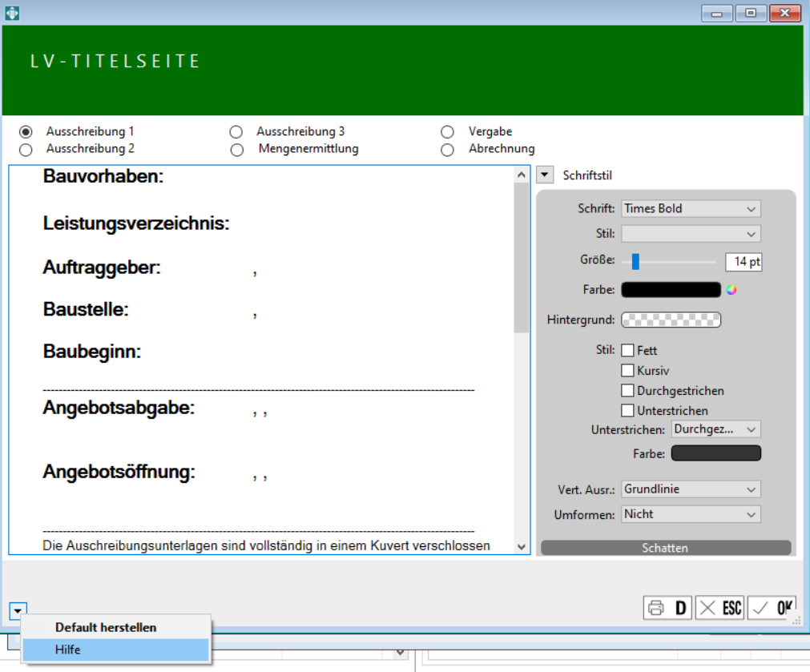Click the black Farbe text color swatch

coord(671,290)
